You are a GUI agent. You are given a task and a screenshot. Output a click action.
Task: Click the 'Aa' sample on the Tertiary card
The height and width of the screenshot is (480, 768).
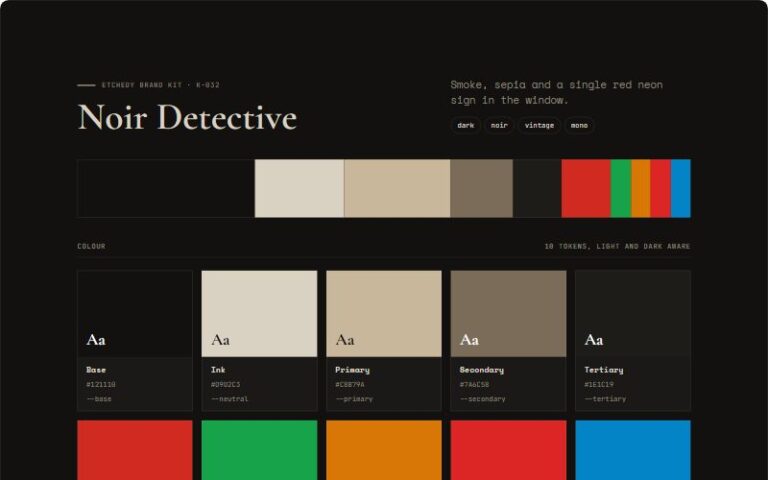click(x=594, y=339)
